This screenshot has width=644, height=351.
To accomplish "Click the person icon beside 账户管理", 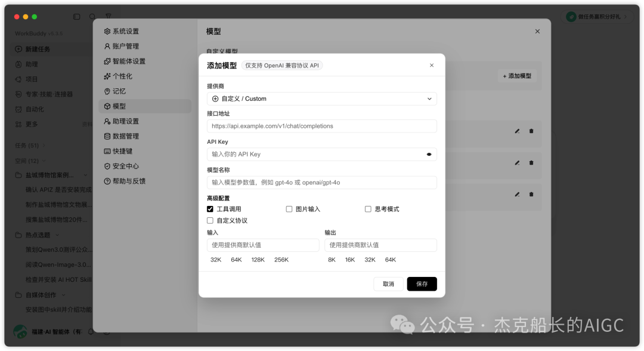I will 107,46.
